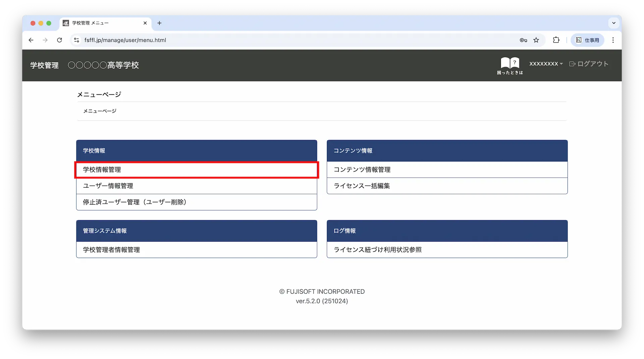
Task: Open the 困ったときは help book icon
Action: point(510,65)
